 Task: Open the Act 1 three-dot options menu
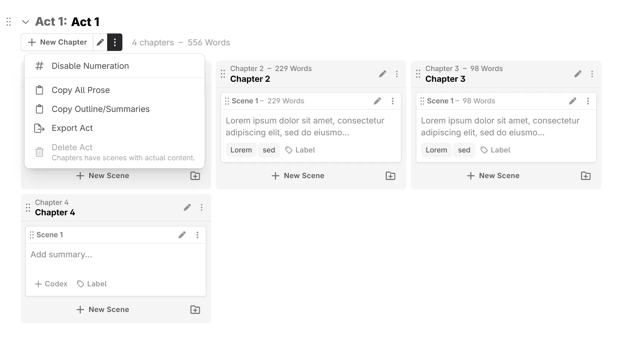click(115, 42)
